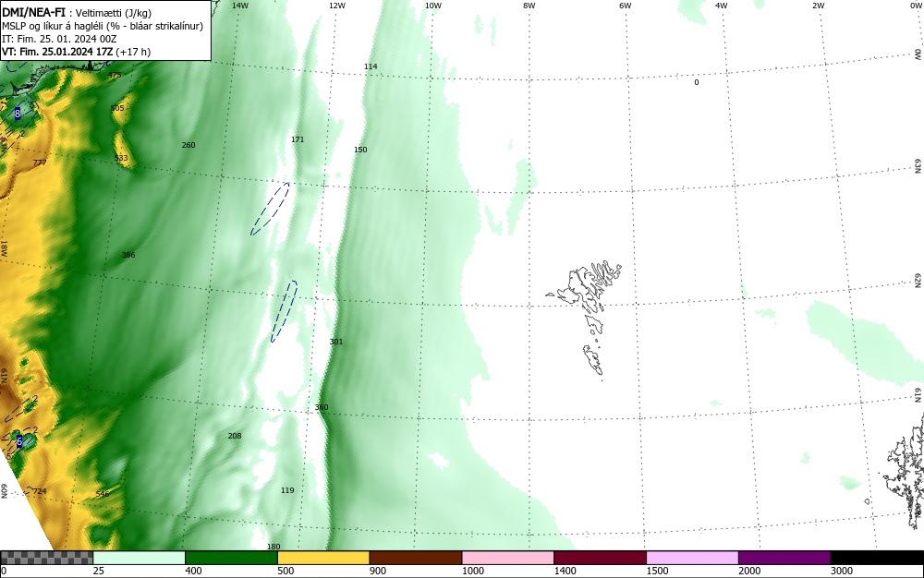Click the checkered 0–25 legend swatch
Image resolution: width=924 pixels, height=578 pixels.
tap(46, 558)
